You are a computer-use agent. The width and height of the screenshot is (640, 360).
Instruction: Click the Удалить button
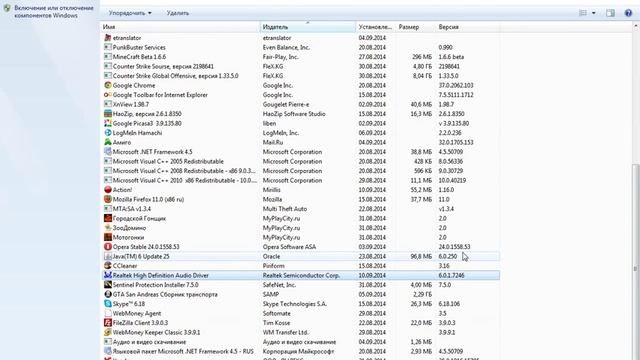(178, 13)
